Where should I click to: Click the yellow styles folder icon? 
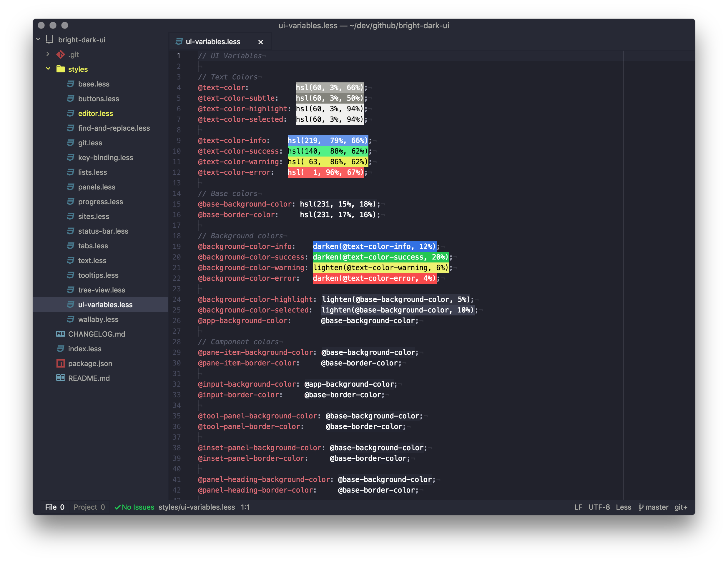[x=60, y=69]
